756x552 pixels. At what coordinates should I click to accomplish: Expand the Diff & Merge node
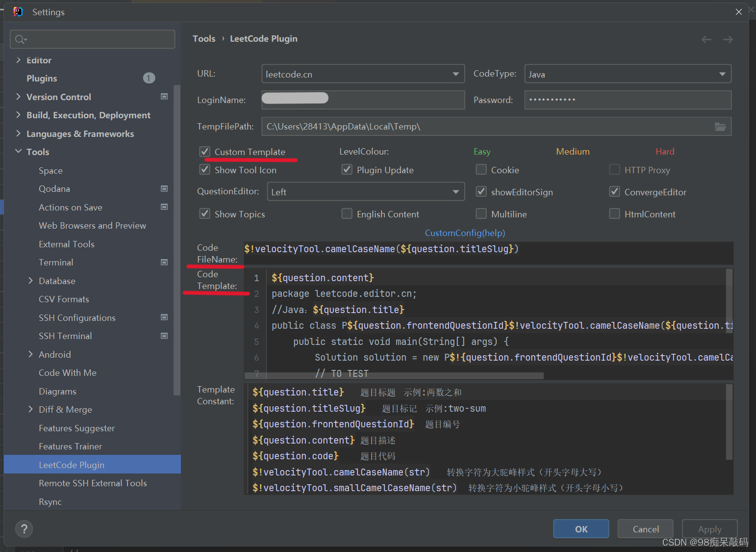click(x=30, y=409)
